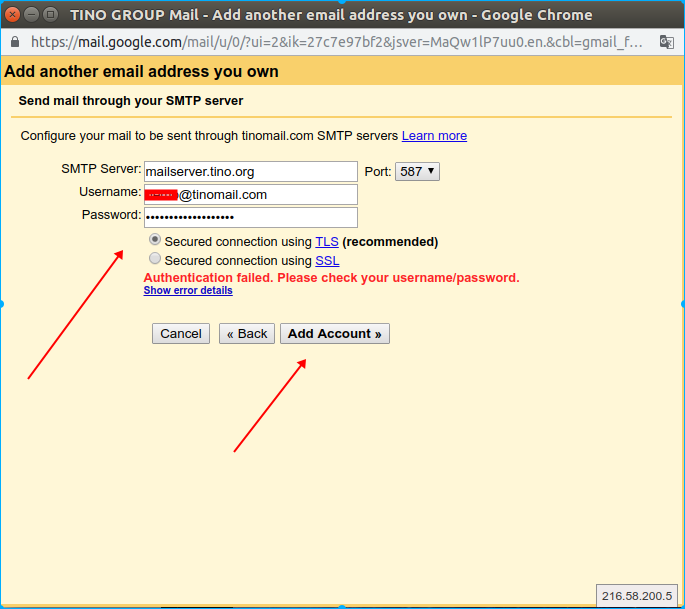Focus the SMTP Server input field
The height and width of the screenshot is (609, 685).
251,172
